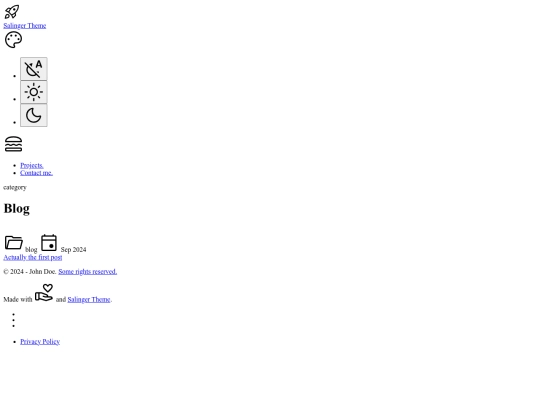This screenshot has height=405, width=540.
Task: Switch to light mode sun button
Action: point(34,92)
